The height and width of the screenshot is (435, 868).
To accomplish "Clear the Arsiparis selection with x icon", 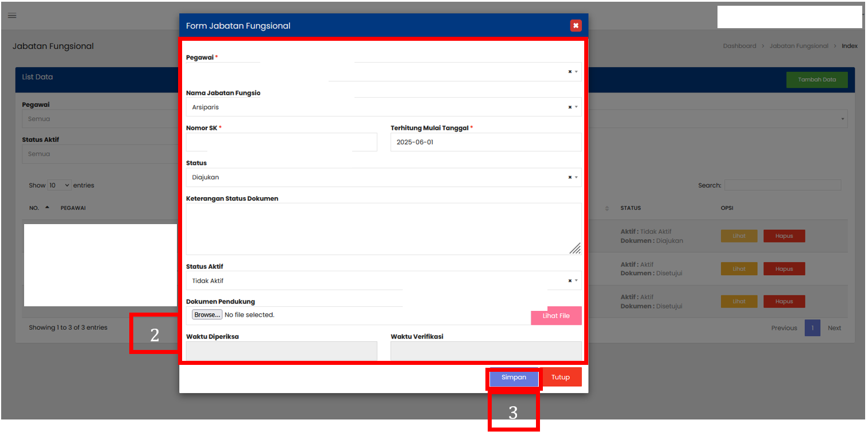I will 570,107.
